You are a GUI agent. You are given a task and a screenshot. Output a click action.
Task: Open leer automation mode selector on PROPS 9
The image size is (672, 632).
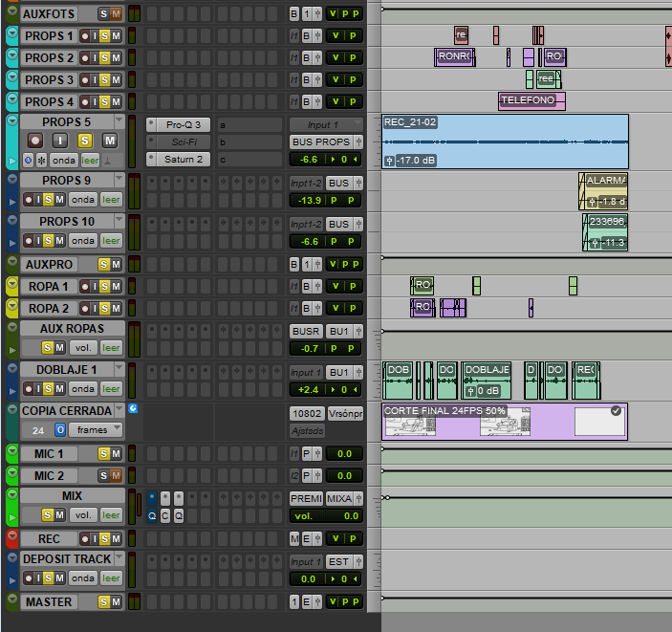click(111, 200)
